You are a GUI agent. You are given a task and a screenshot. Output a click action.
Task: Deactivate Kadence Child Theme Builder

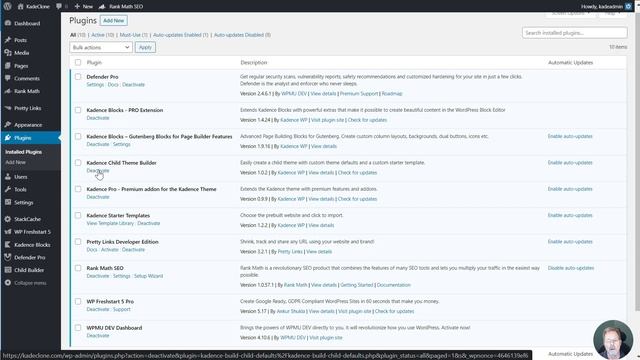coord(98,171)
